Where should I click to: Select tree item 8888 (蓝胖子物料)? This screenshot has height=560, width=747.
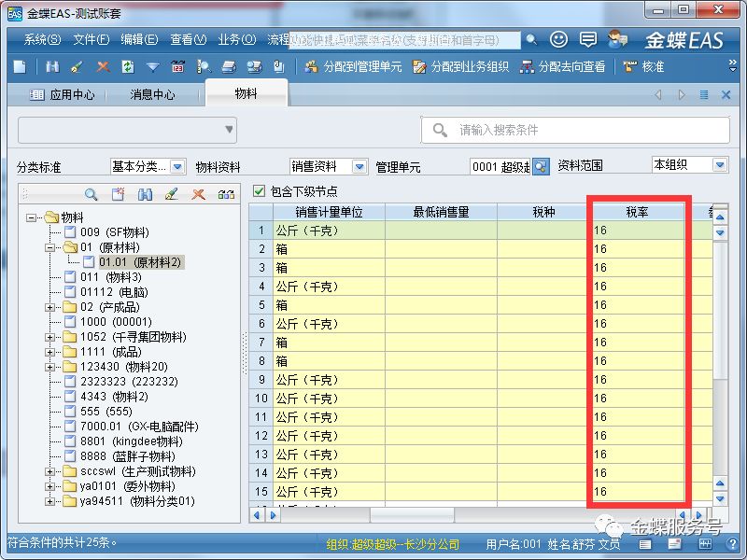128,456
